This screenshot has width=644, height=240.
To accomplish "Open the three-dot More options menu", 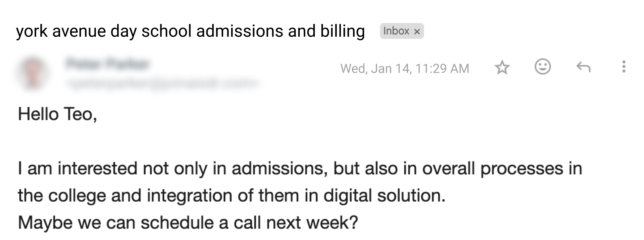I will 624,67.
